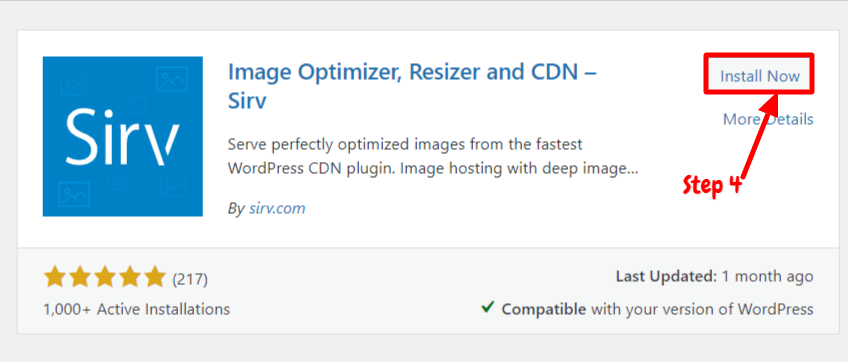848x362 pixels.
Task: Click 'Compatible with your version of WordPress' text
Action: click(657, 309)
